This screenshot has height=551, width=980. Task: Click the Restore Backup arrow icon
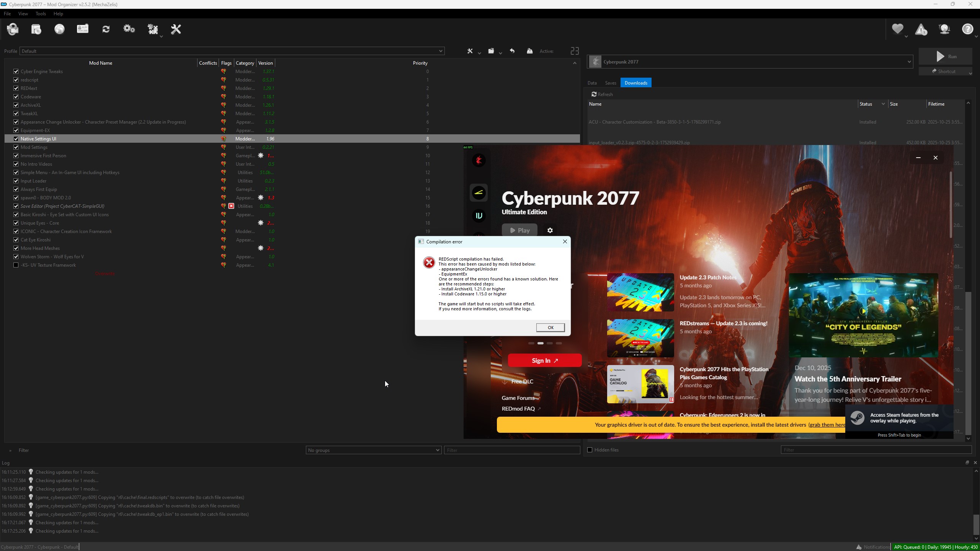pyautogui.click(x=512, y=51)
